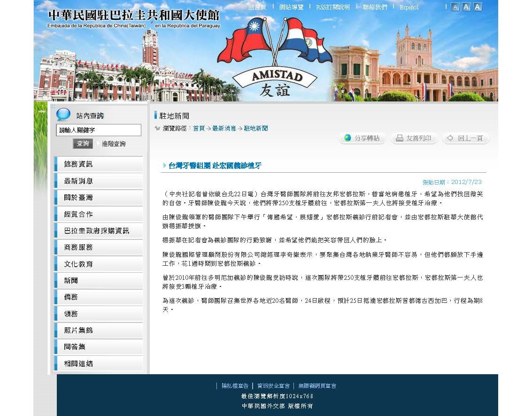Image resolution: width=532 pixels, height=416 pixels.
Task: Select the largest font size A icon
Action: click(478, 7)
